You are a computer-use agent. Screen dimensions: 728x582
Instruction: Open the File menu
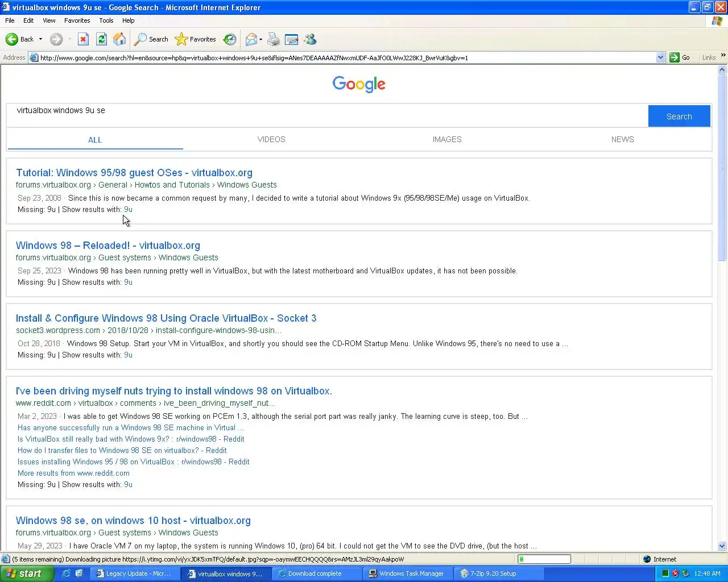(10, 20)
